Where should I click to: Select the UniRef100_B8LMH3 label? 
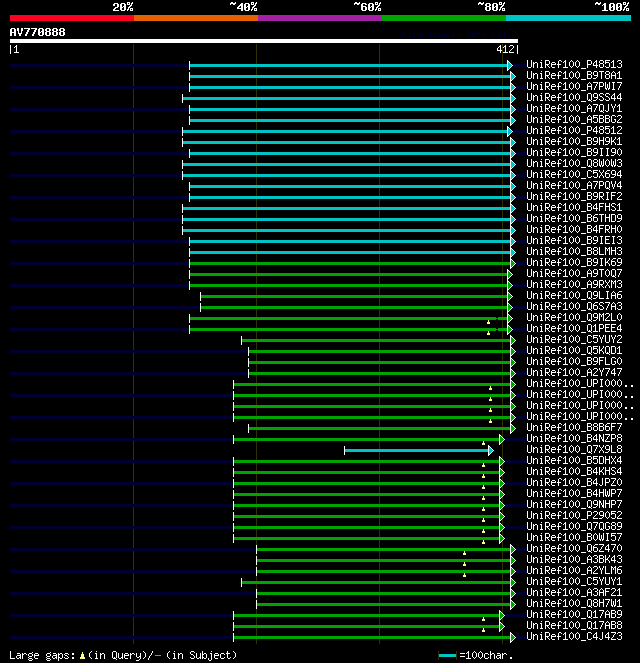pos(574,251)
